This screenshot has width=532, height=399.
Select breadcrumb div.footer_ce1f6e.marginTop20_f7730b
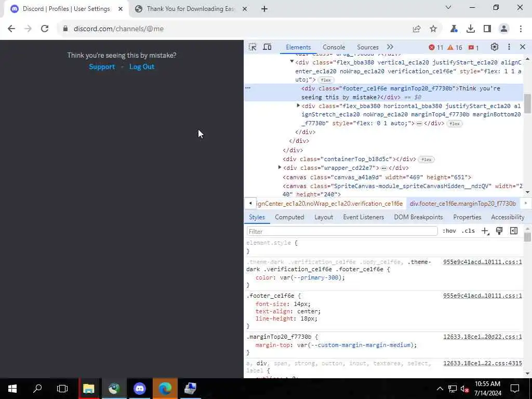tap(463, 204)
